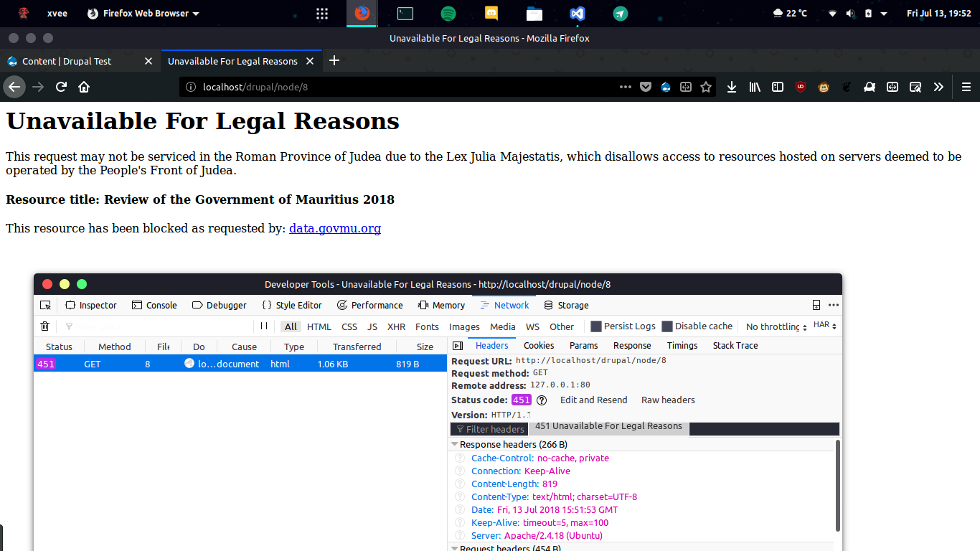Follow the data.govmu.org link
The width and height of the screenshot is (980, 551).
coord(335,229)
